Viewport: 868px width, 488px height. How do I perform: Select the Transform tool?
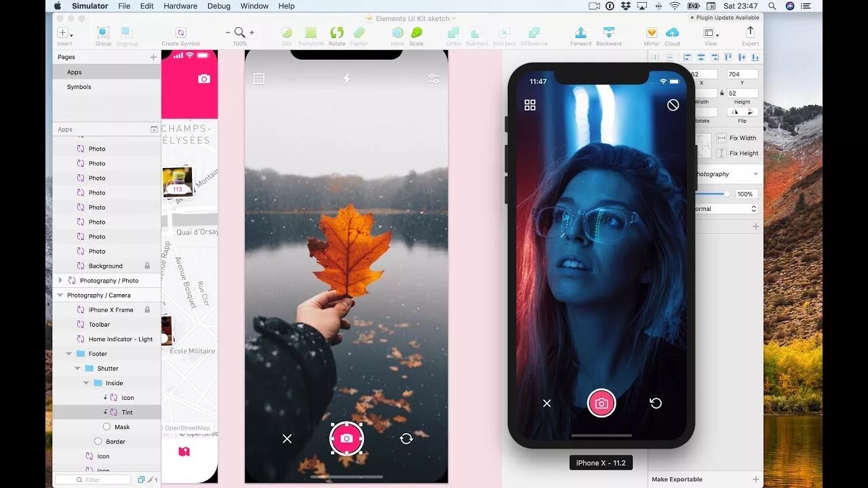[x=311, y=33]
